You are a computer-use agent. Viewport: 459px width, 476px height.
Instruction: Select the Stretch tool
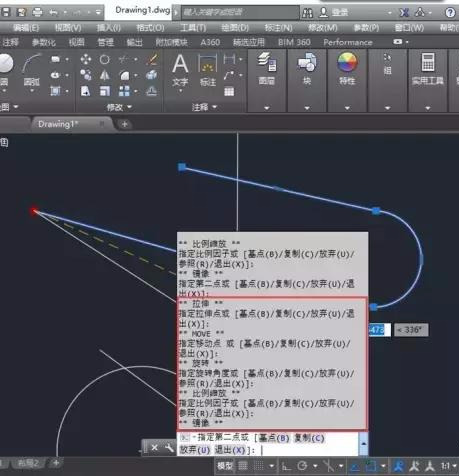[86, 91]
